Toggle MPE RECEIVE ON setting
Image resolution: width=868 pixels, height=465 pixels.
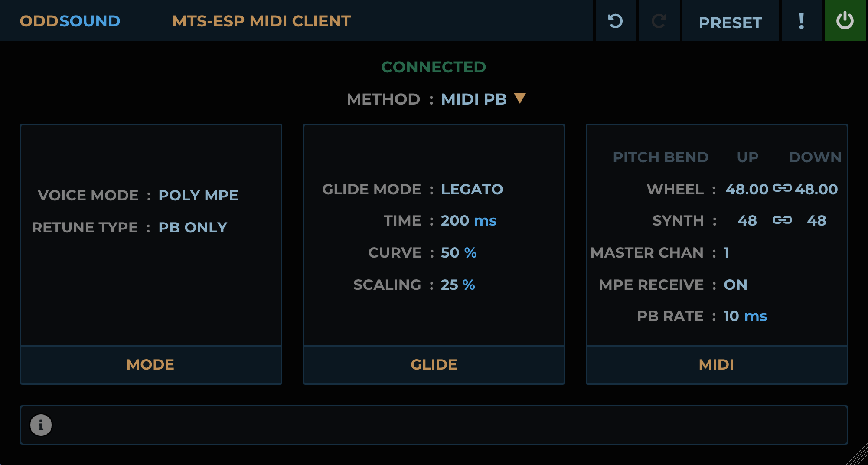[735, 285]
